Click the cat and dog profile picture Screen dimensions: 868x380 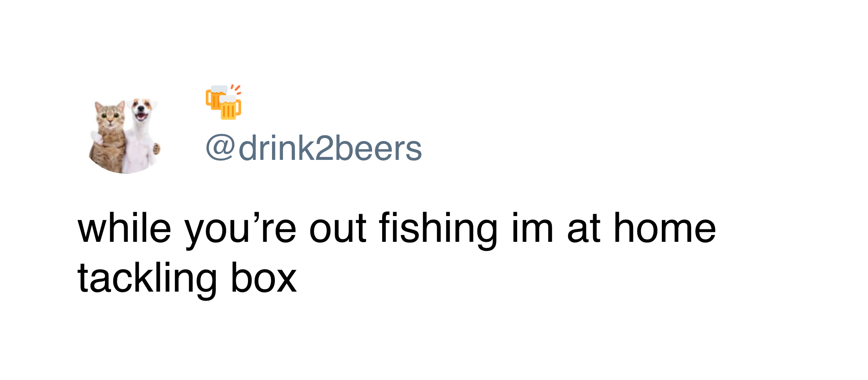click(125, 136)
